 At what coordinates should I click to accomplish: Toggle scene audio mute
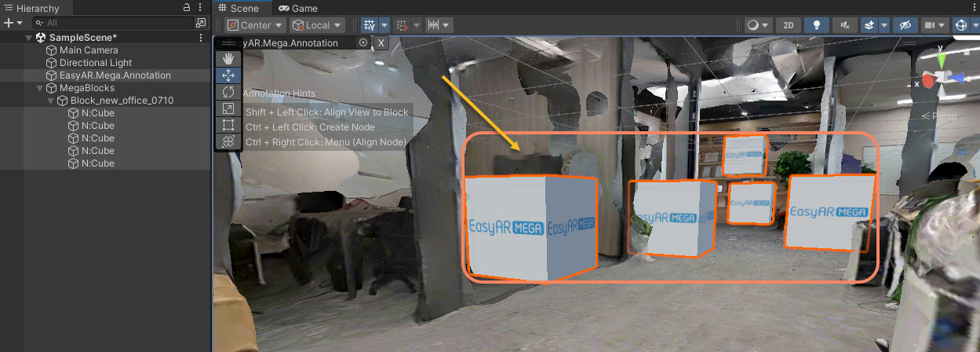844,25
